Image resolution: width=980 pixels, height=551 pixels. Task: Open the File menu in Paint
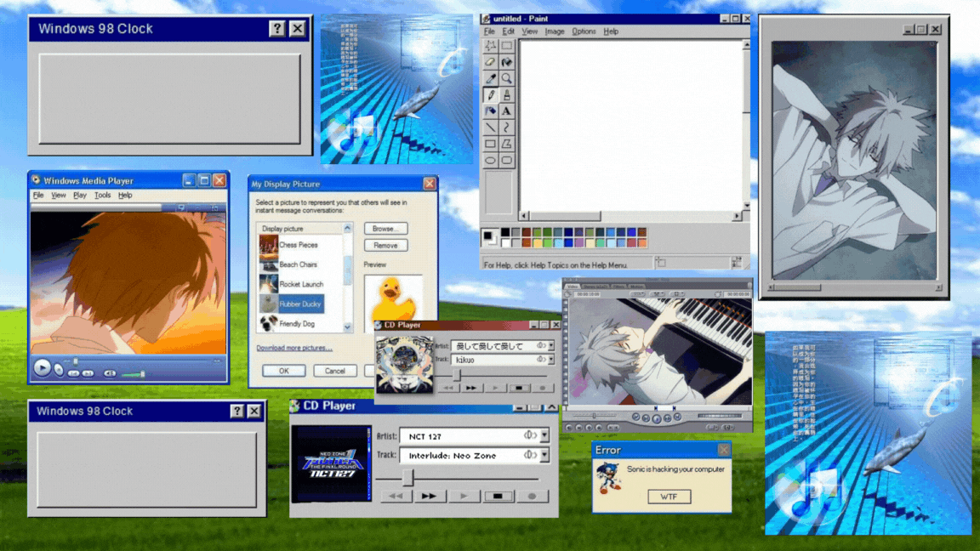click(489, 31)
